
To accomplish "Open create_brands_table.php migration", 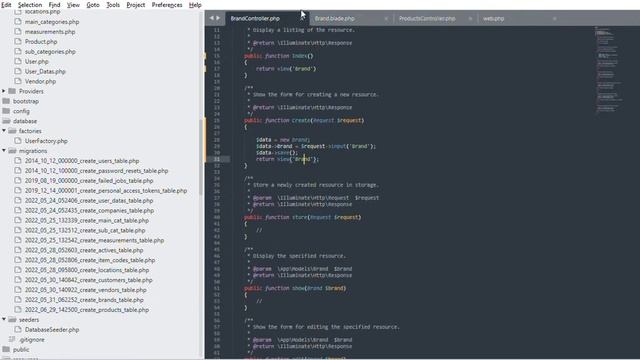I will (84, 300).
